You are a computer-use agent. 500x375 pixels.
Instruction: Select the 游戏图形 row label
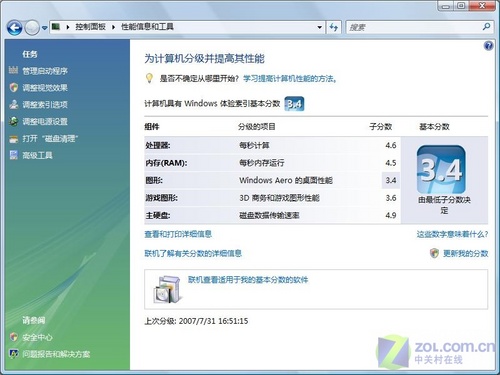pos(162,198)
